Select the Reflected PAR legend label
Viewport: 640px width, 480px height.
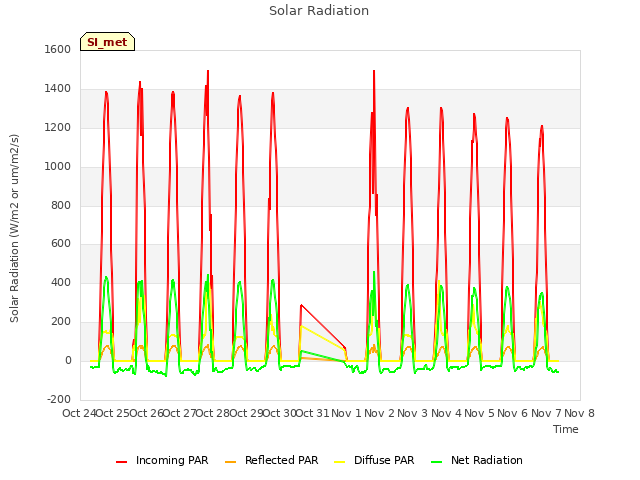tap(281, 460)
